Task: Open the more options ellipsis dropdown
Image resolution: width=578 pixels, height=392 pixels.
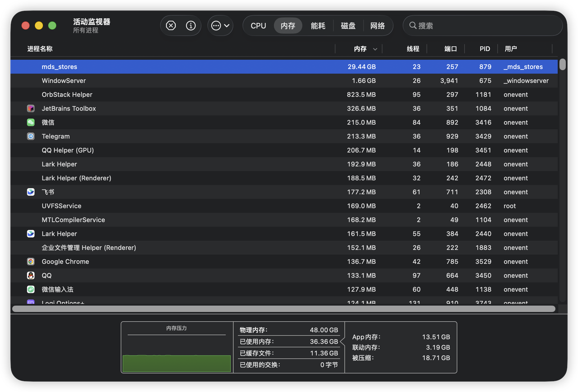Action: click(x=220, y=26)
